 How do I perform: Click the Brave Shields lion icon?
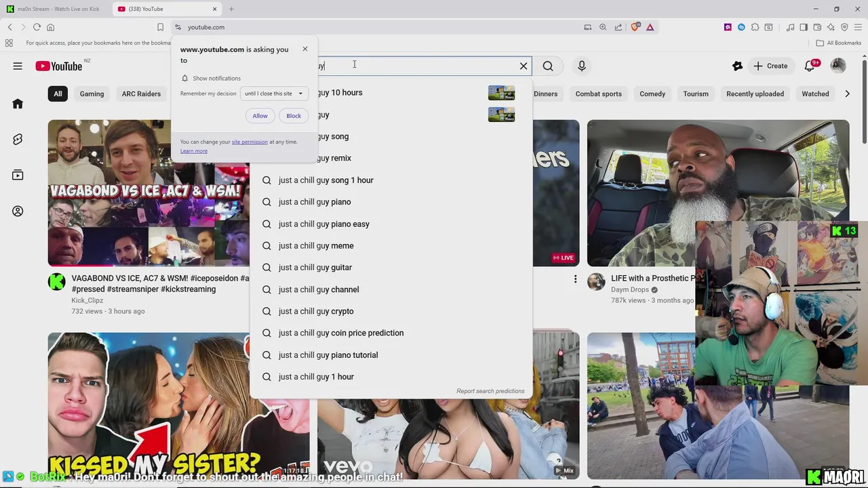[x=635, y=27]
